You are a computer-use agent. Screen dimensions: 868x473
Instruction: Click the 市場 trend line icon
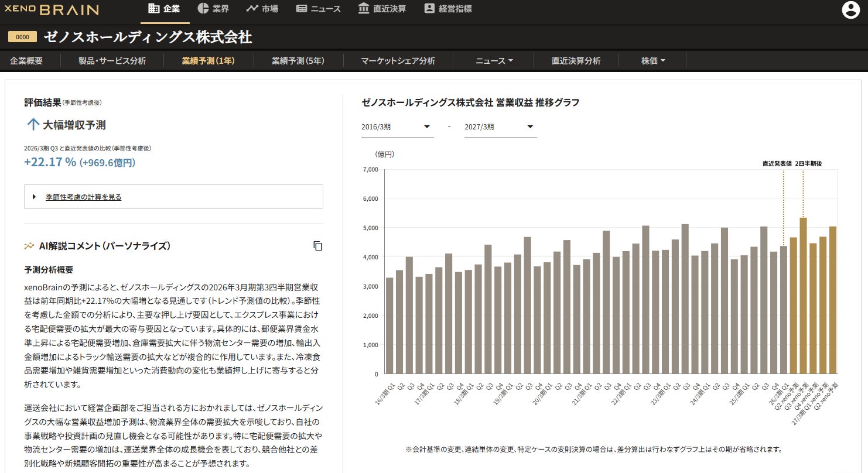(x=252, y=8)
